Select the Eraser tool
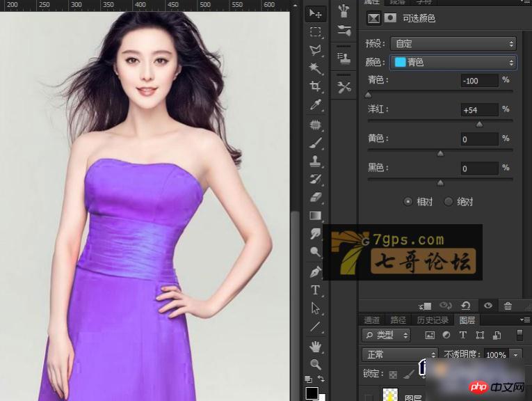Image resolution: width=532 pixels, height=401 pixels. click(315, 197)
